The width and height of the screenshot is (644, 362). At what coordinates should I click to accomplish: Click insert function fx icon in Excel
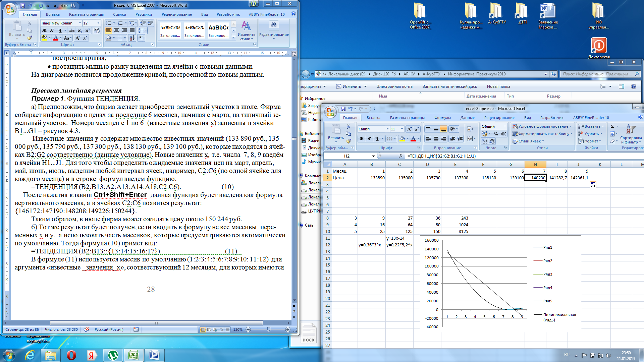[400, 156]
